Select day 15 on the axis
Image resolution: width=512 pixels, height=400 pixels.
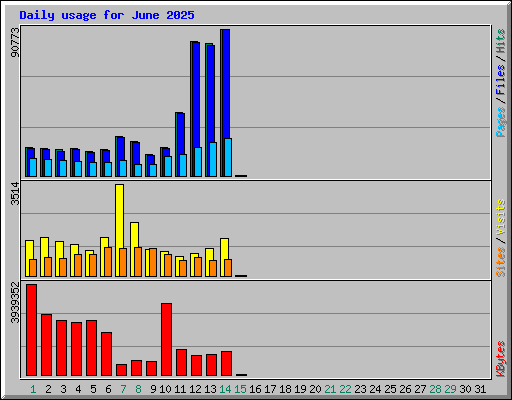(240, 389)
